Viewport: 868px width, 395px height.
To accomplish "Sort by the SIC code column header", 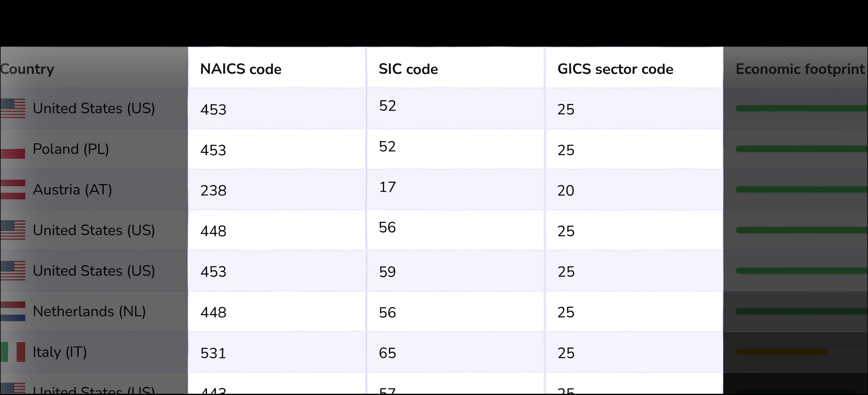I will (x=408, y=69).
